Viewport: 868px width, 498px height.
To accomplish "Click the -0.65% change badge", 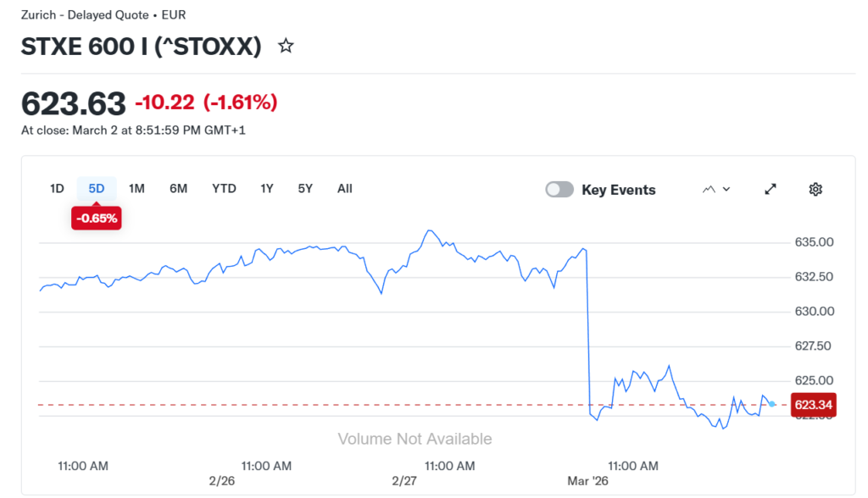I will point(97,219).
